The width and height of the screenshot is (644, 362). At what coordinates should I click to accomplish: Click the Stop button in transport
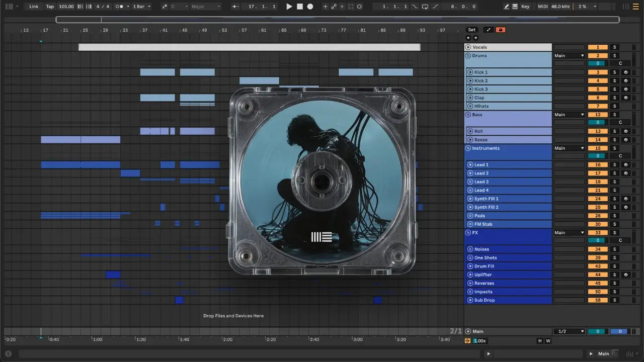coord(300,7)
